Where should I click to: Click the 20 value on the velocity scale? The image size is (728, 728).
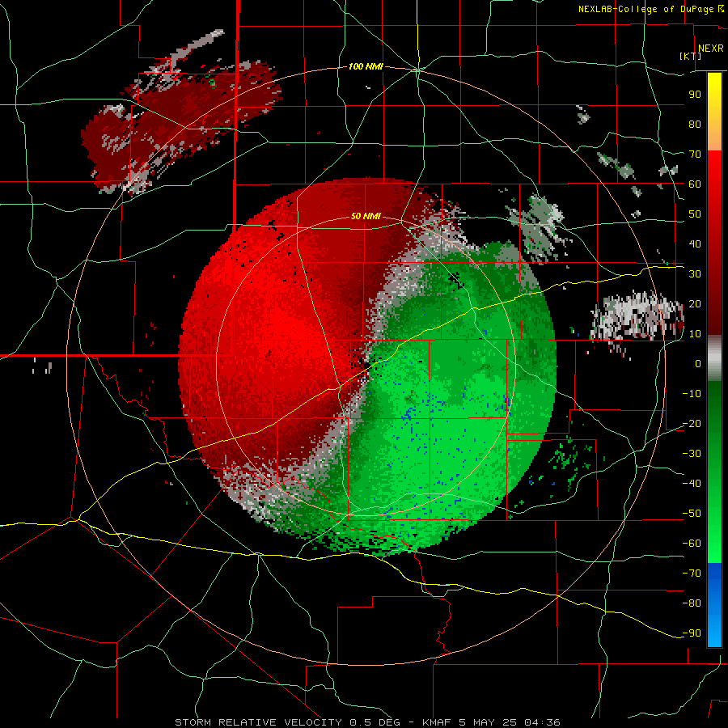tap(695, 303)
